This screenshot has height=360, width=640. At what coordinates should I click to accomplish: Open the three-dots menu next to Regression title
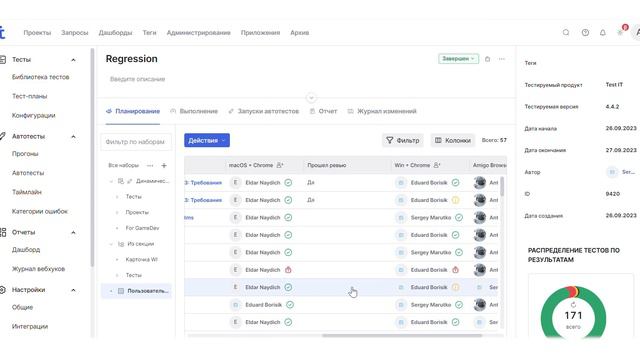click(x=502, y=59)
